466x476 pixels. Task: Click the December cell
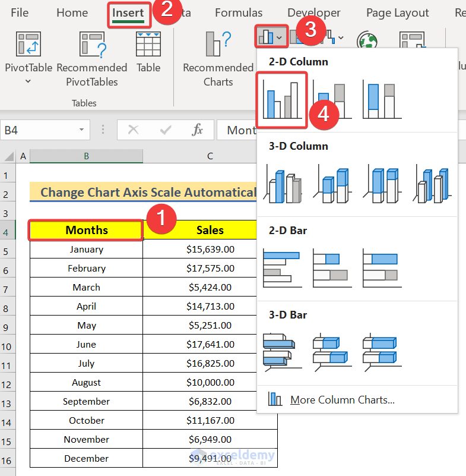click(x=87, y=458)
